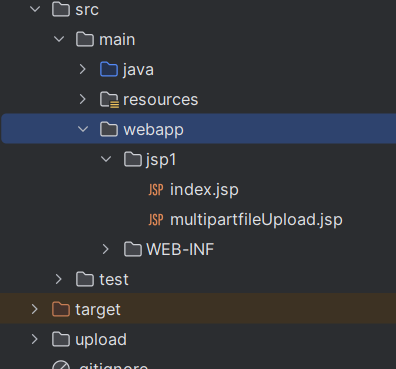This screenshot has width=396, height=369.
Task: Click the webapp folder icon
Action: click(109, 129)
